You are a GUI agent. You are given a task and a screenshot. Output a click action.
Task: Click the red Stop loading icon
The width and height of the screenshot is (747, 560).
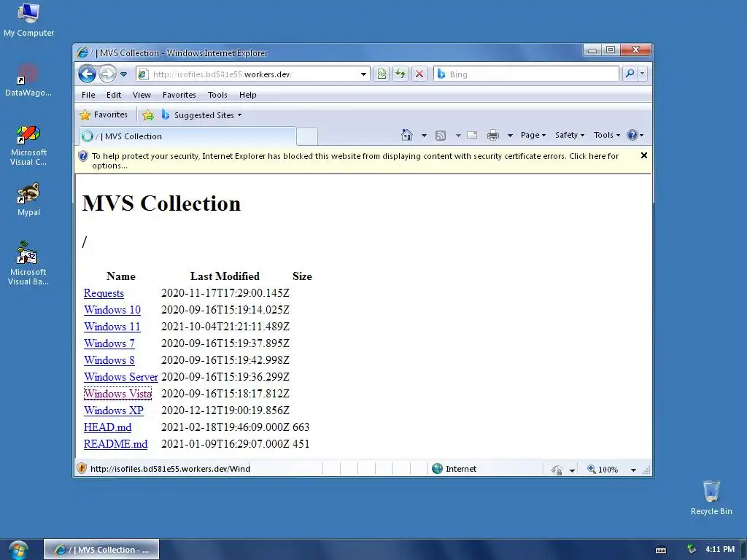(x=419, y=74)
